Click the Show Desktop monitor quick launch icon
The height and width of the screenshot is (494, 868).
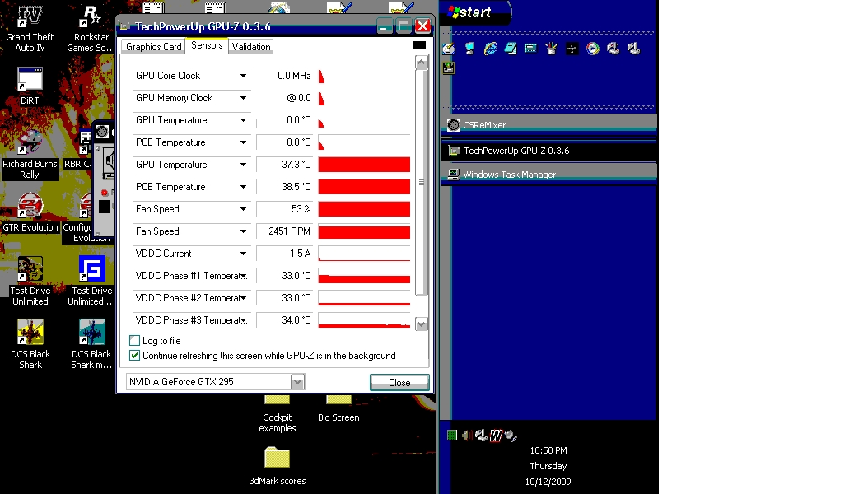[x=469, y=49]
